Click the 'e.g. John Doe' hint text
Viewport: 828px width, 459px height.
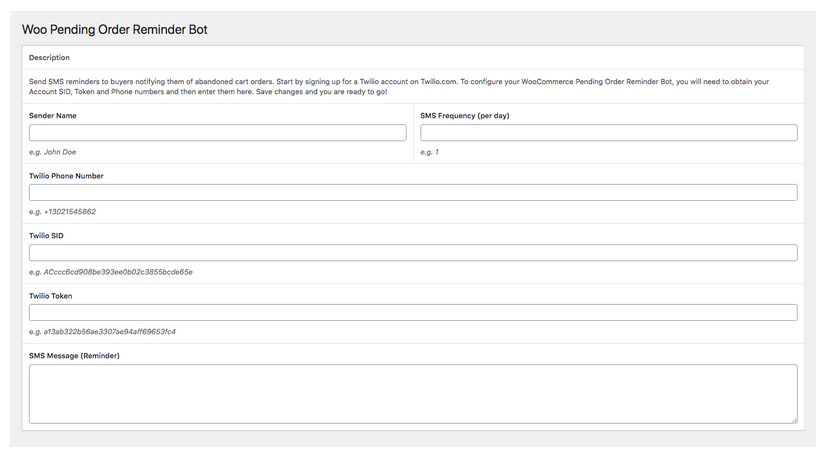(x=52, y=152)
